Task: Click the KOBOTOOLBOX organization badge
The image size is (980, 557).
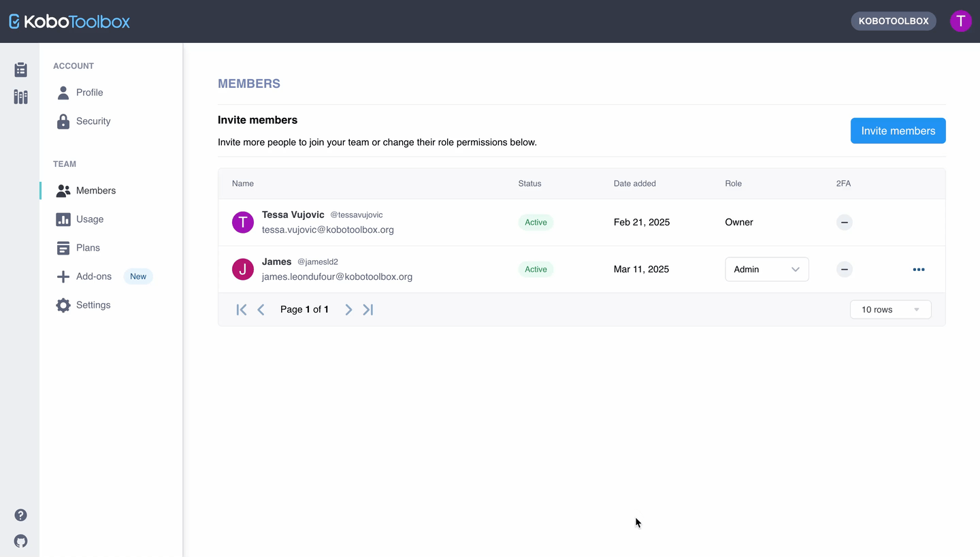Action: pyautogui.click(x=893, y=21)
